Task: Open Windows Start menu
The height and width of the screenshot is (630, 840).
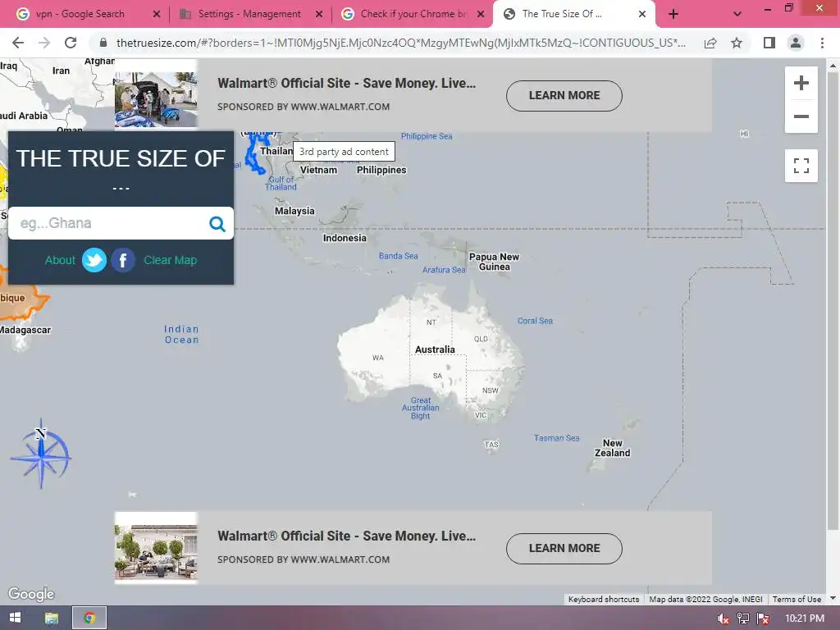Action: tap(15, 619)
